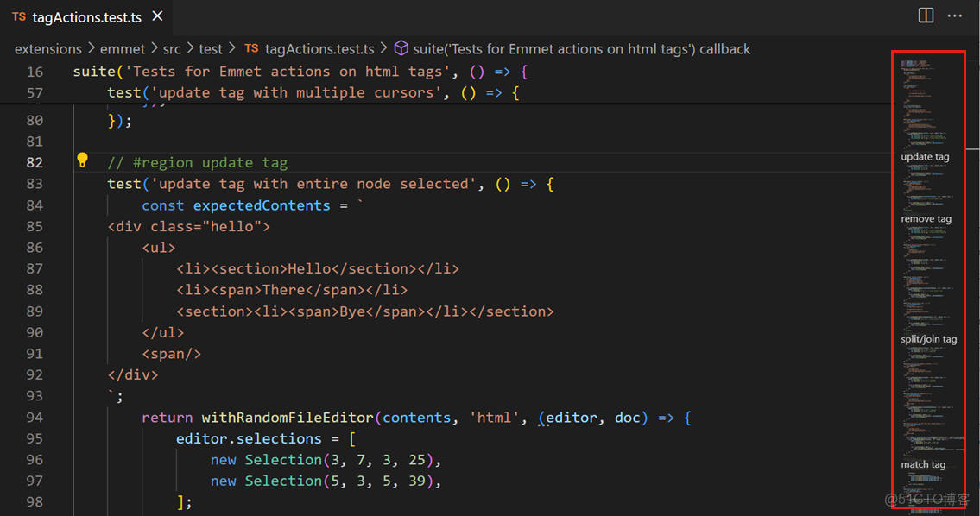Jump to 'remove tag' section in minimap
The image size is (980, 516).
click(926, 219)
